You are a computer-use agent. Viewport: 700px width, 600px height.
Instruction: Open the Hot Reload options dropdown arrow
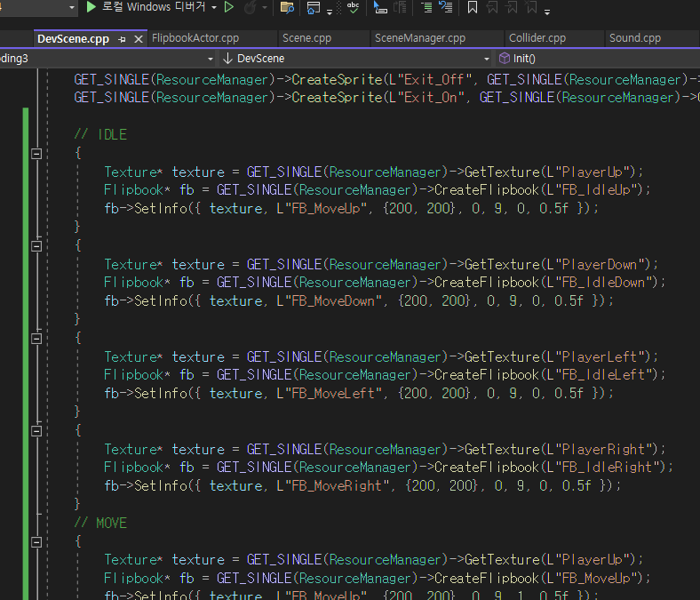265,8
